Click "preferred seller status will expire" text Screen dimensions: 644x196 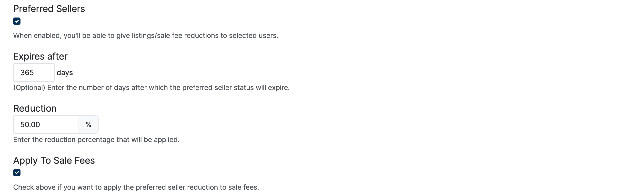pyautogui.click(x=235, y=88)
